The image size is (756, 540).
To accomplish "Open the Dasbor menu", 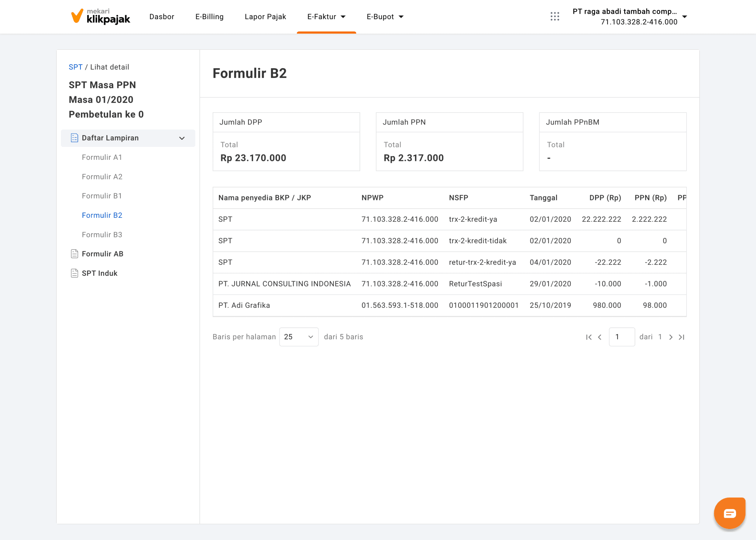I will pos(162,17).
